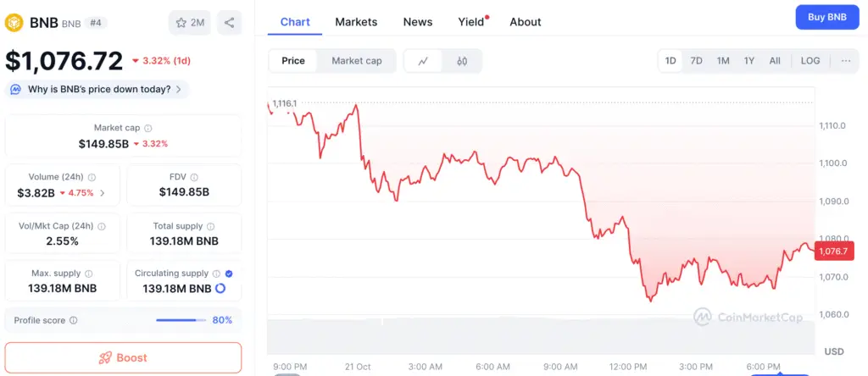Select the candlestick chart icon
The image size is (868, 376).
pos(462,61)
